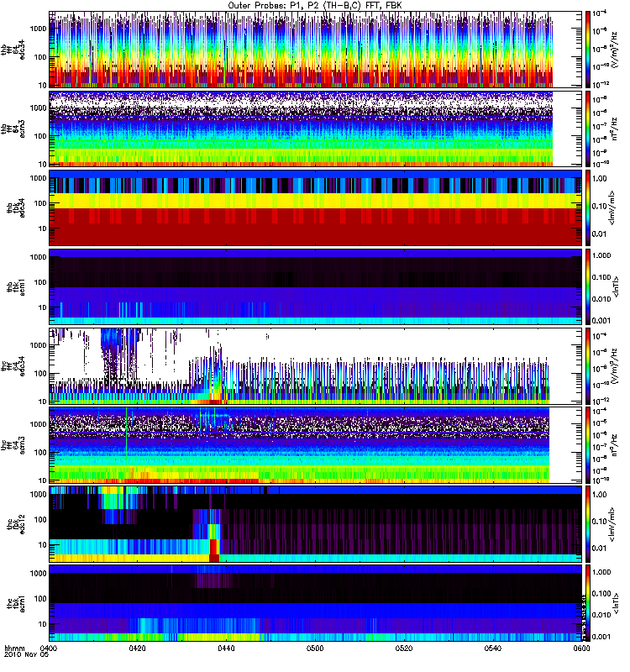Click the color bar beside the thc edc34 FFT panel

tap(588, 366)
